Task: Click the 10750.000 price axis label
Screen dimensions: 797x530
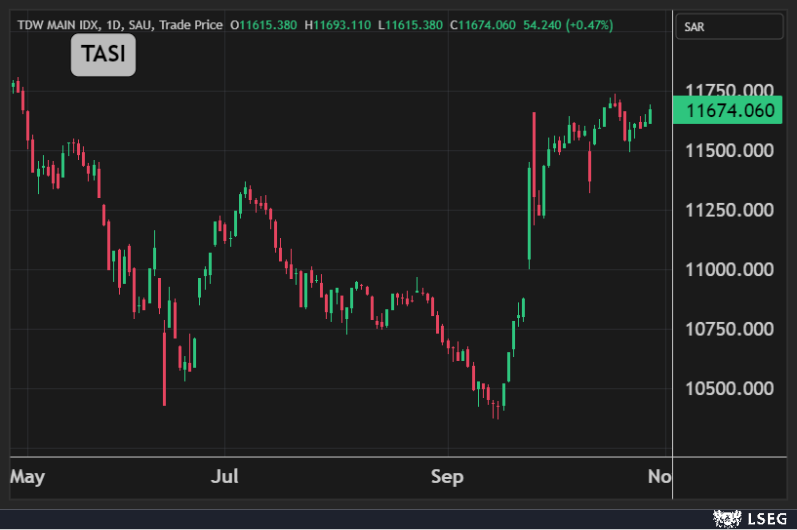Action: (x=730, y=329)
